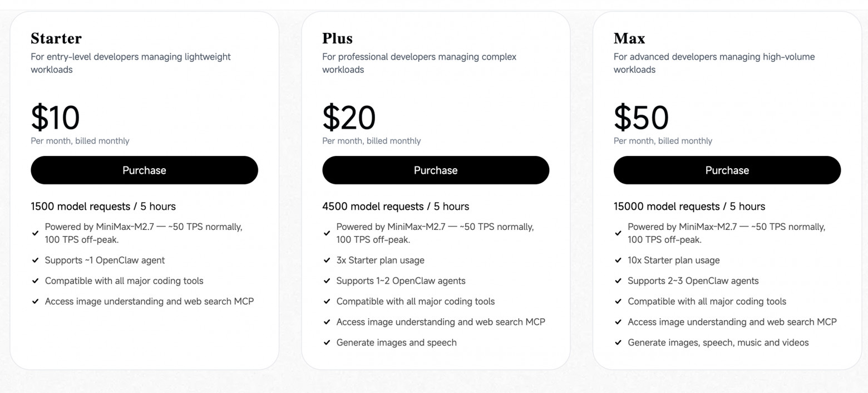Click checkmark beside "Generate images and speech"
This screenshot has height=393, width=868.
tap(327, 343)
